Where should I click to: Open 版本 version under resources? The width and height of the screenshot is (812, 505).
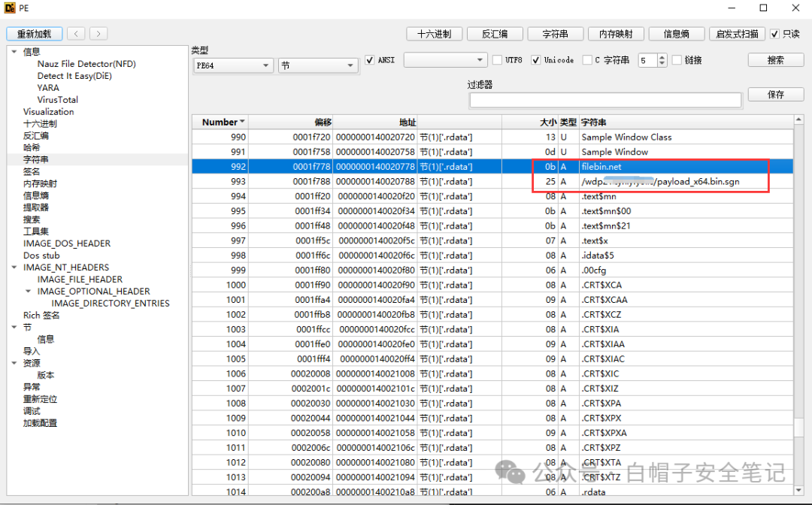pyautogui.click(x=46, y=374)
